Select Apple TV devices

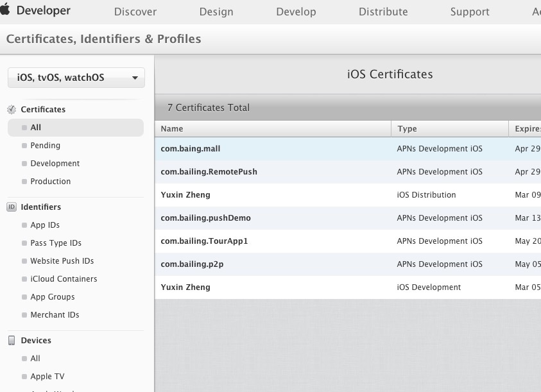(x=47, y=377)
